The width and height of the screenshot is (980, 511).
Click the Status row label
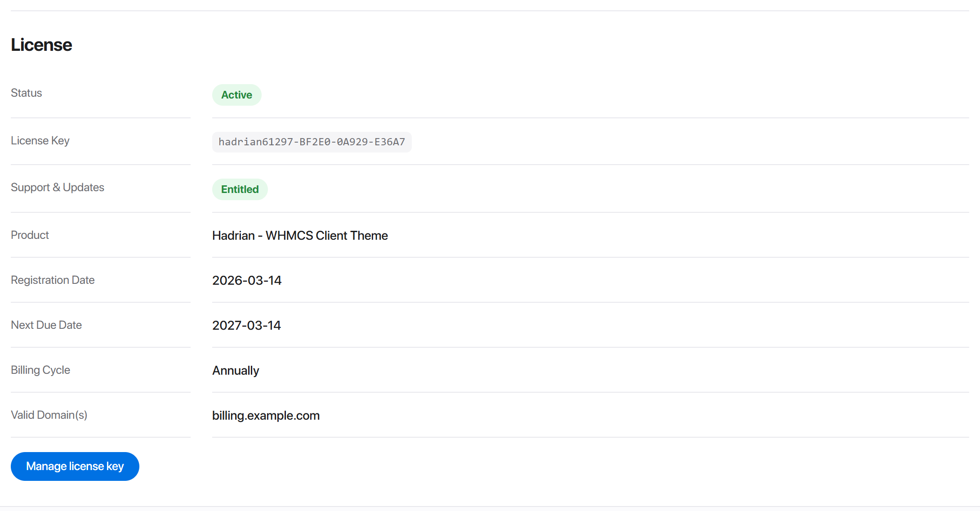pyautogui.click(x=27, y=93)
